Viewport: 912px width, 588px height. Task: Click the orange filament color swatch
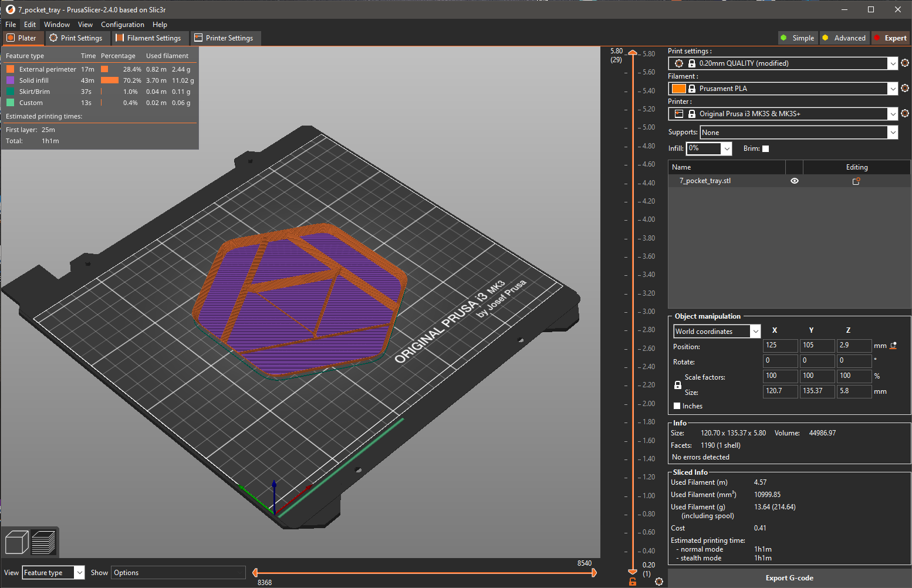(x=678, y=89)
